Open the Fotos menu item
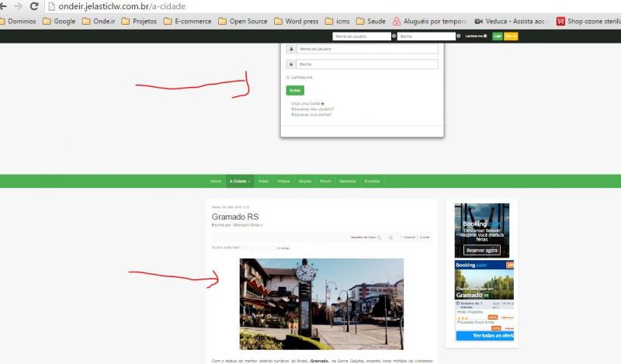The height and width of the screenshot is (364, 621). click(263, 181)
